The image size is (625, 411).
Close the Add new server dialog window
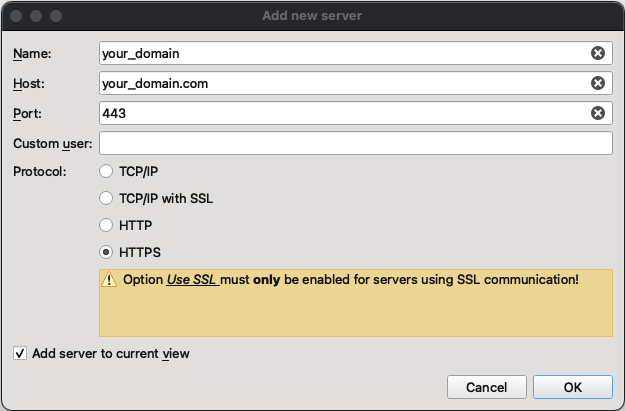point(16,16)
